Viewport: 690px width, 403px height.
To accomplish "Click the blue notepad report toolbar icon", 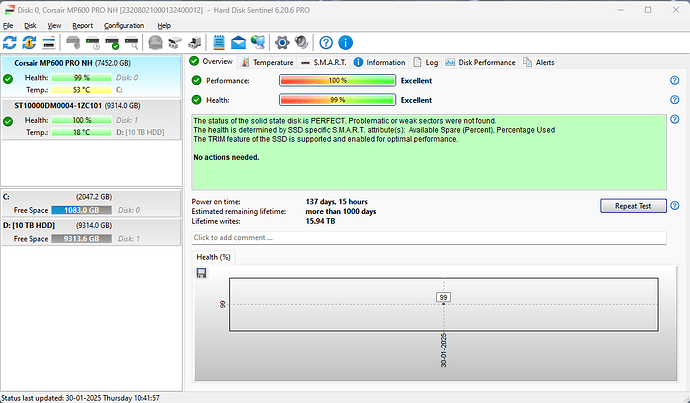I will pyautogui.click(x=220, y=42).
